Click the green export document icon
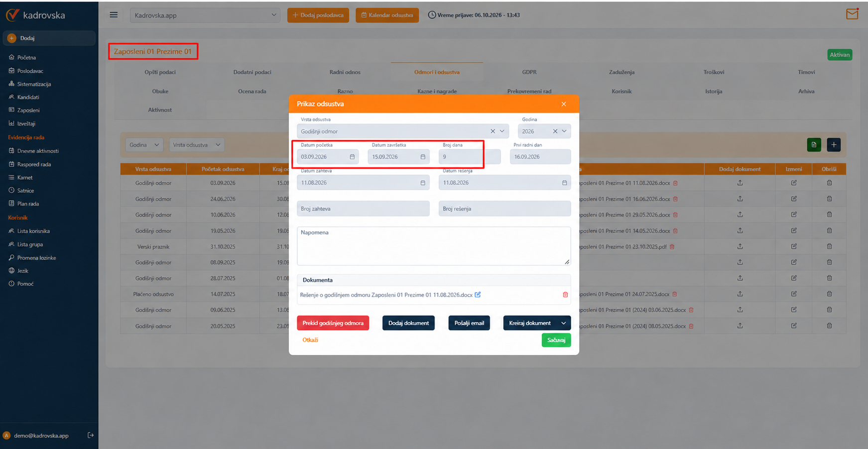The image size is (868, 449). click(814, 145)
